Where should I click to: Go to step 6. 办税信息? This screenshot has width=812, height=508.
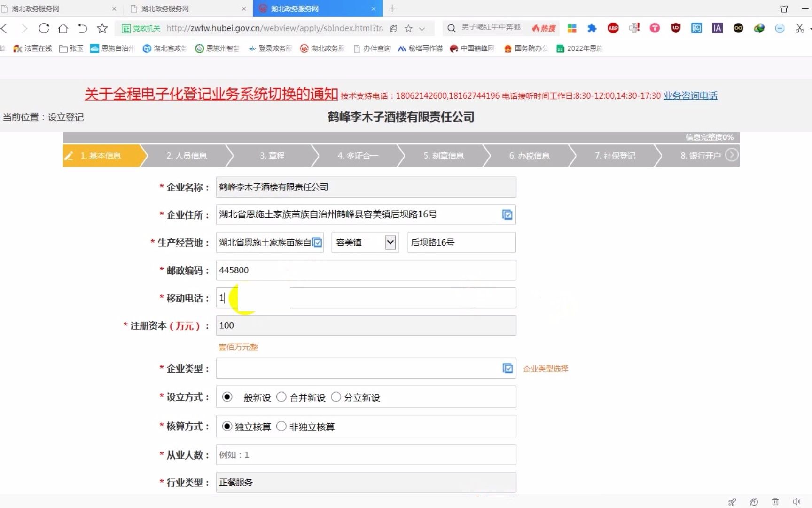530,156
